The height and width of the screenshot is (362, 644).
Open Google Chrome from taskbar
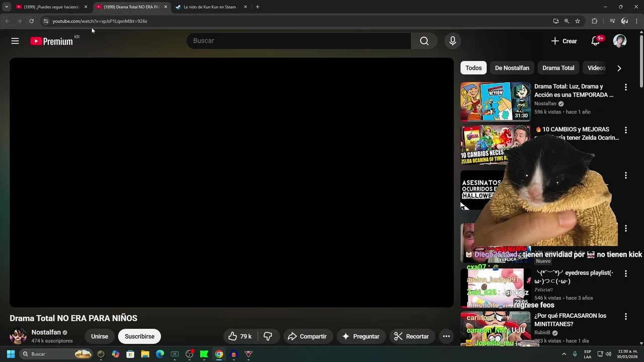(219, 354)
